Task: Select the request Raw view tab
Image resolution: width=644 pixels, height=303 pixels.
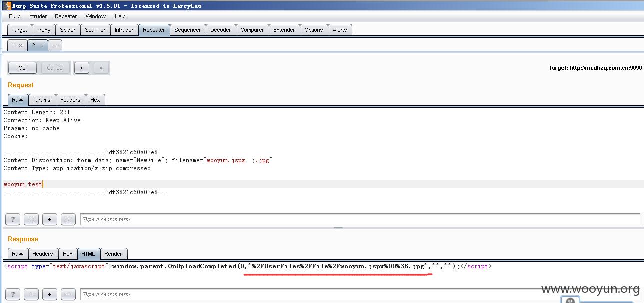Action: point(18,100)
